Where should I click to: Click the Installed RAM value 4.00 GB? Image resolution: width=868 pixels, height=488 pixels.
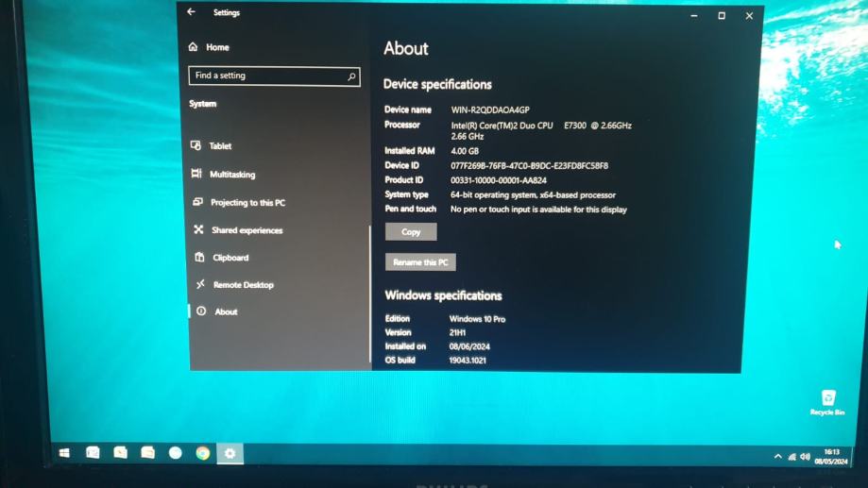click(465, 150)
